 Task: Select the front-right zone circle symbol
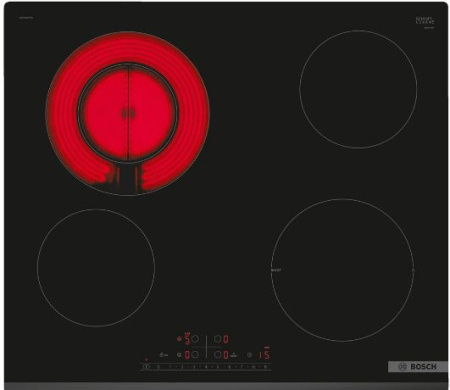click(218, 355)
